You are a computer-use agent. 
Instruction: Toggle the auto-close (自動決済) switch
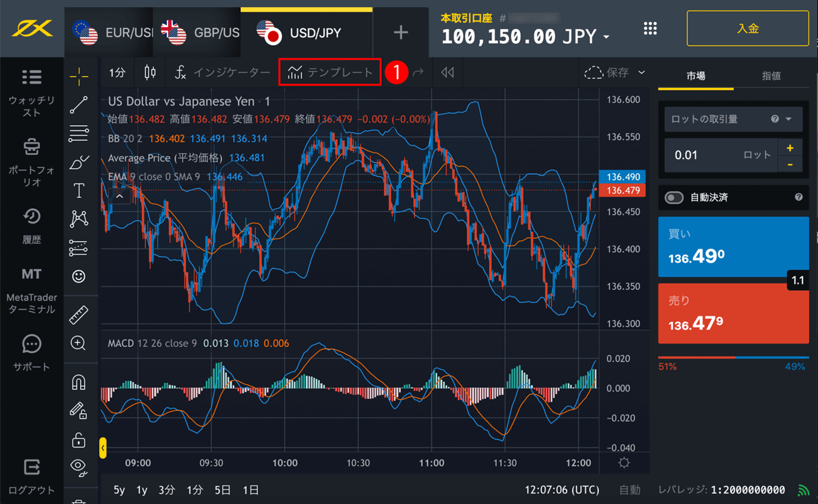pos(674,197)
